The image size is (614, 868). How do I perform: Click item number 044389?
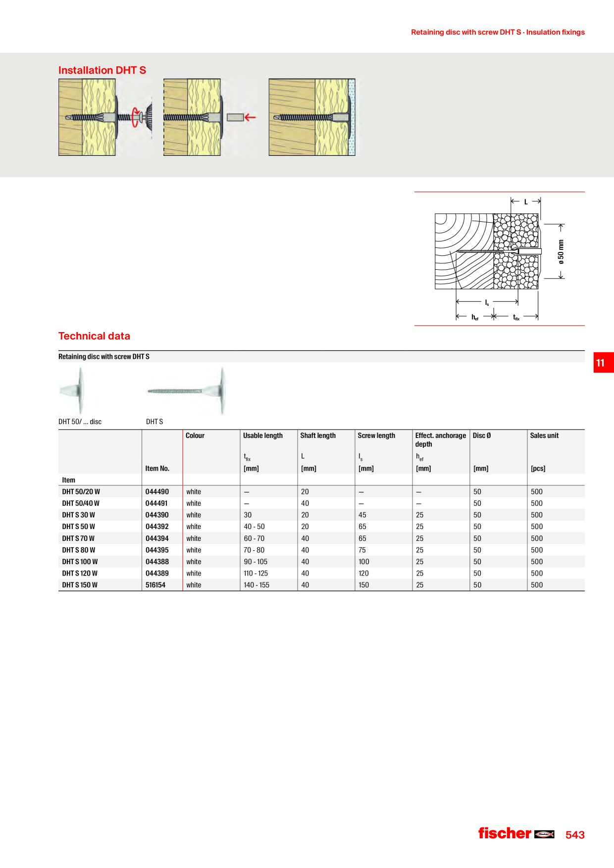click(157, 573)
